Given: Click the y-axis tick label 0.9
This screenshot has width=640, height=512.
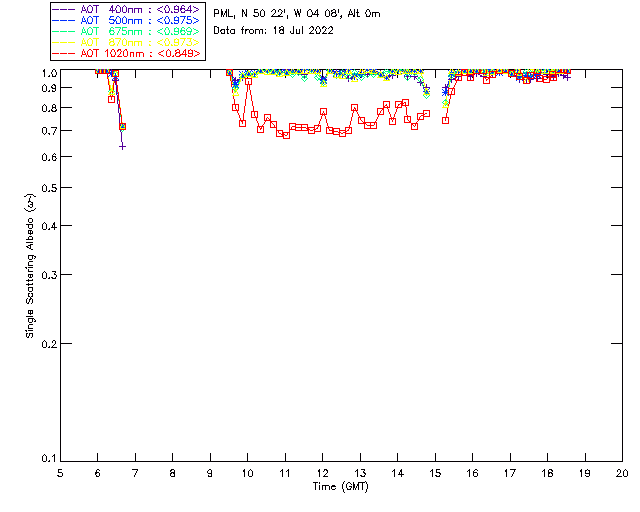Looking at the screenshot, I should tap(49, 88).
